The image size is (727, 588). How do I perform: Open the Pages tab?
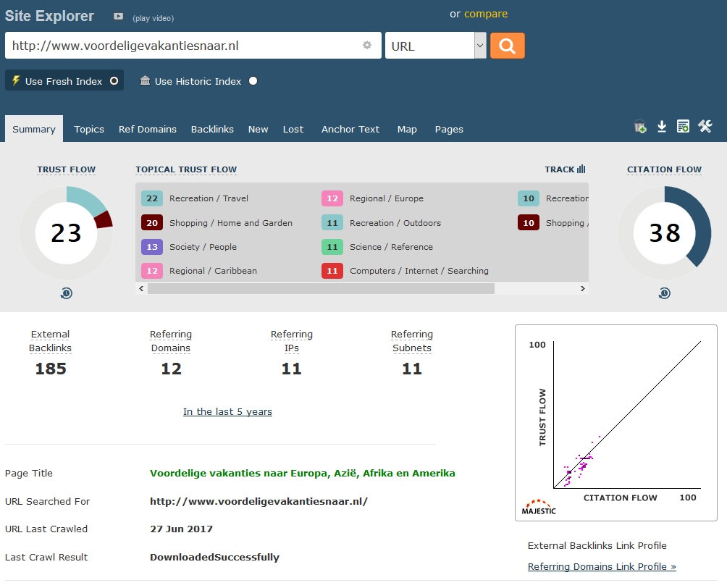click(x=449, y=129)
